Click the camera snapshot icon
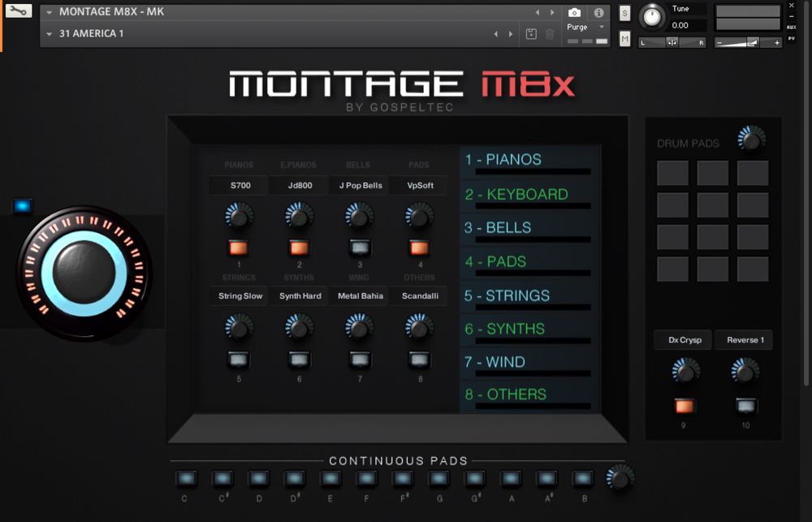 [574, 12]
